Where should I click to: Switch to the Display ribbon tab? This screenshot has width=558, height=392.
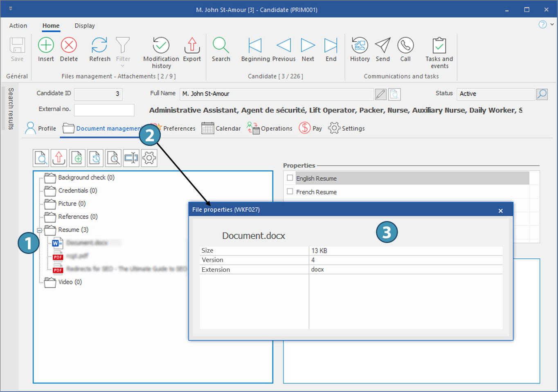pos(85,26)
